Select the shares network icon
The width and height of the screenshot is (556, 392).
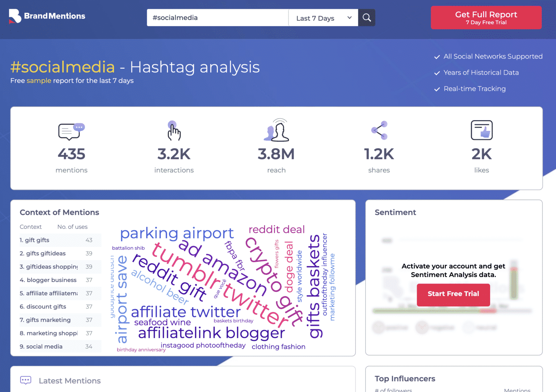379,130
